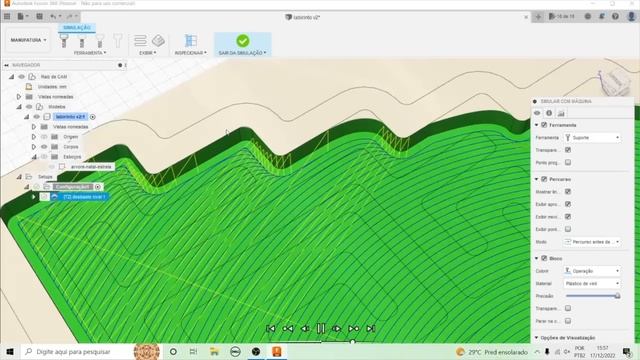Go to the previous operation in playback
The height and width of the screenshot is (360, 640).
coord(288,329)
